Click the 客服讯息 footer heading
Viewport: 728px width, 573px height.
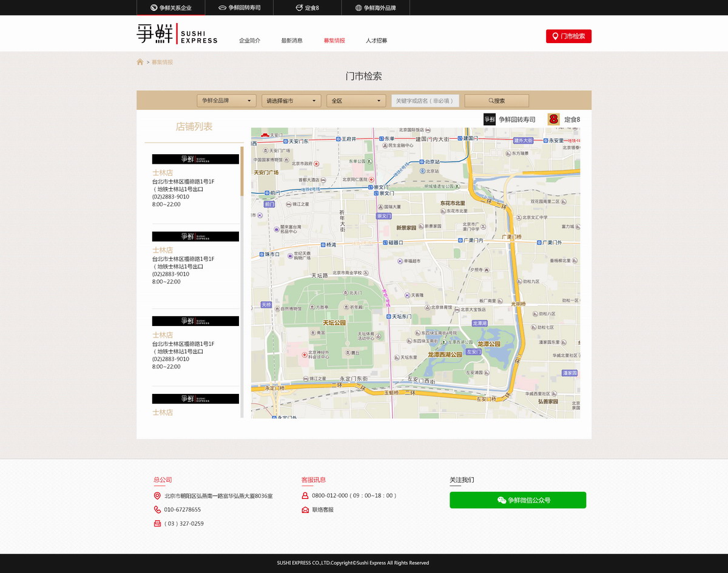tap(314, 480)
